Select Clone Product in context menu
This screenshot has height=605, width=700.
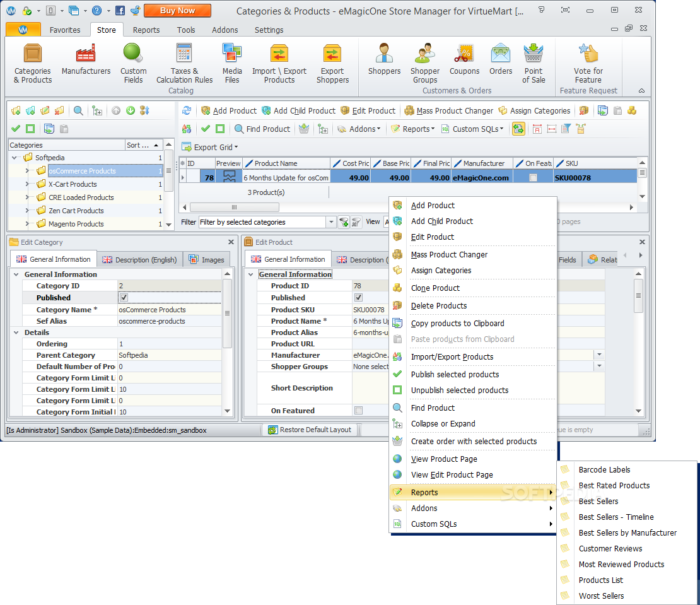pos(473,288)
